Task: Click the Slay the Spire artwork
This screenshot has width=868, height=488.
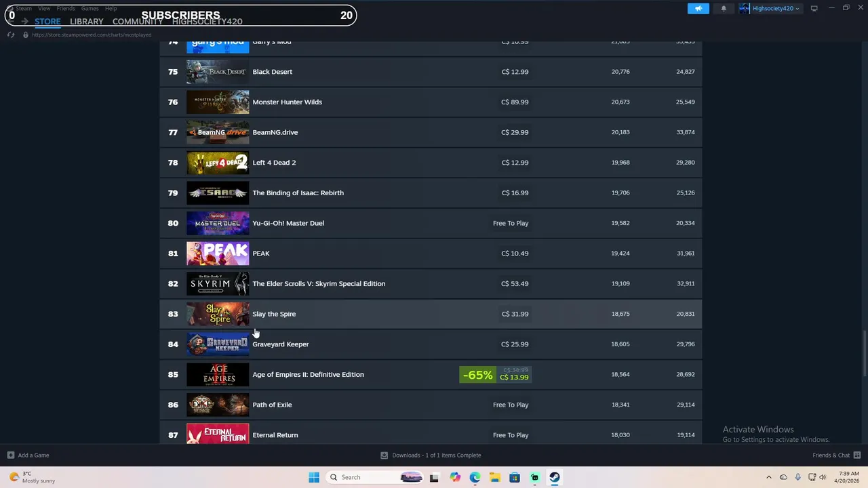Action: [218, 314]
